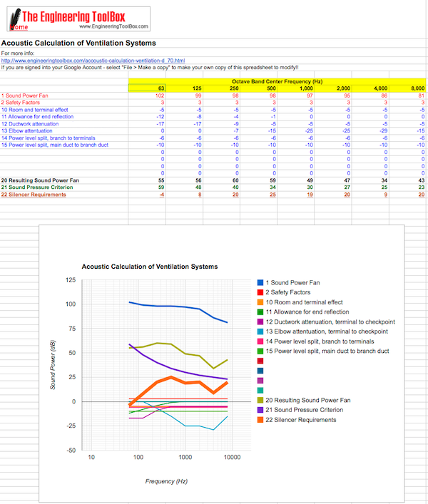
Task: Select '15 Power level split, main duct' label
Action: [x=55, y=145]
